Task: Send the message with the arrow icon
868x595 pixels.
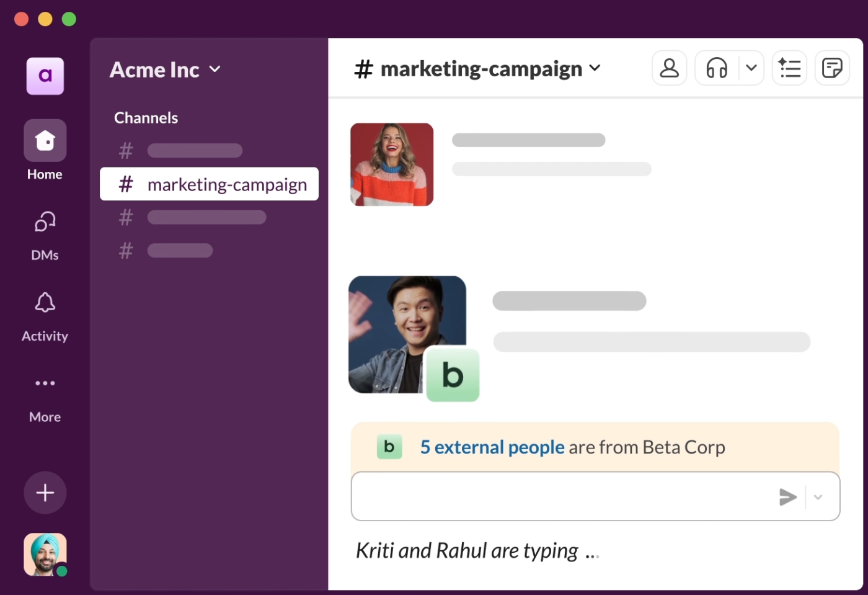Action: pos(788,496)
